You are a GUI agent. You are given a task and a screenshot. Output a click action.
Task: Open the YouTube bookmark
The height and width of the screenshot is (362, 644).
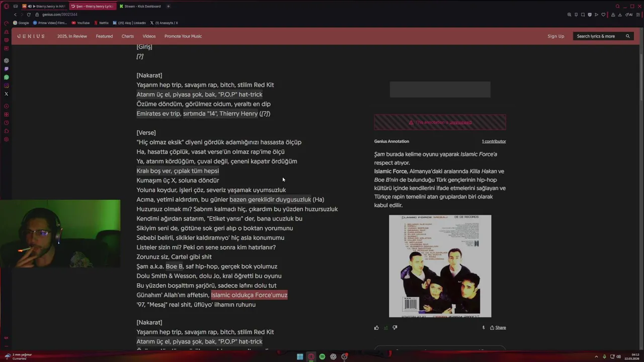(x=80, y=23)
